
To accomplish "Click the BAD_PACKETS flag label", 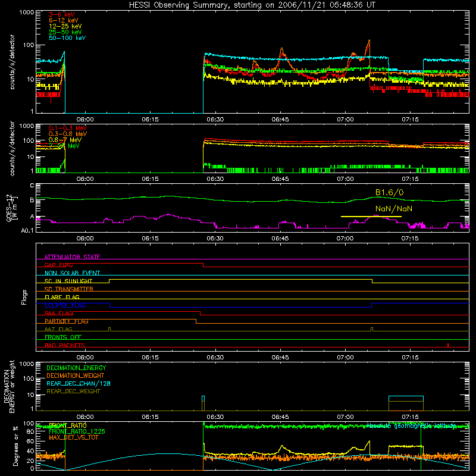I will click(65, 345).
